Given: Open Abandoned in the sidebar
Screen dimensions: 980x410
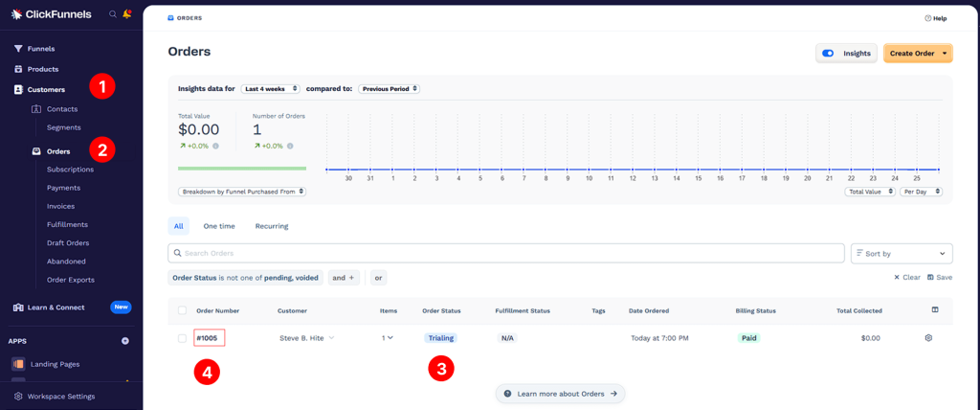Looking at the screenshot, I should (x=66, y=261).
